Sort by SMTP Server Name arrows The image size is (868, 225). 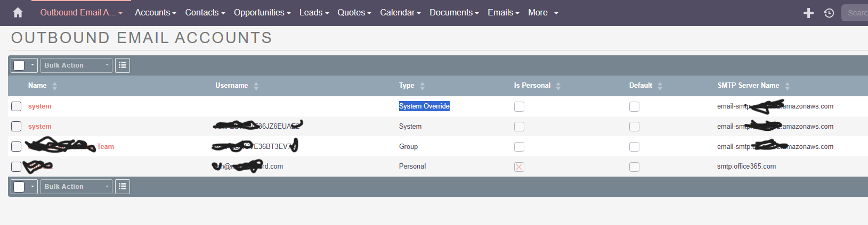tap(787, 86)
